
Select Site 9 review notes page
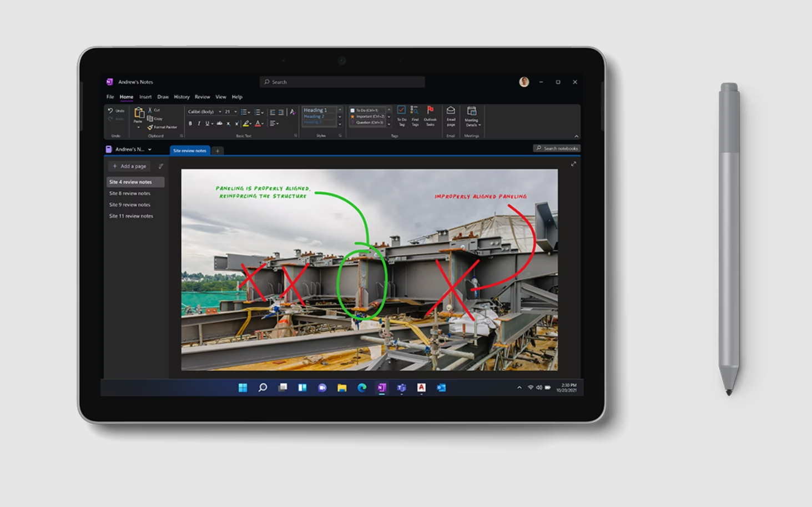pyautogui.click(x=130, y=205)
